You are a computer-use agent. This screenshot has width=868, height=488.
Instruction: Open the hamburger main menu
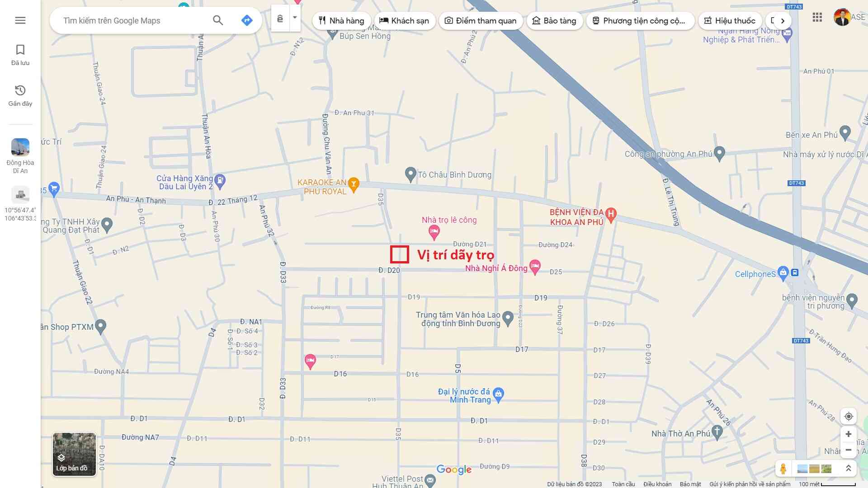(20, 20)
